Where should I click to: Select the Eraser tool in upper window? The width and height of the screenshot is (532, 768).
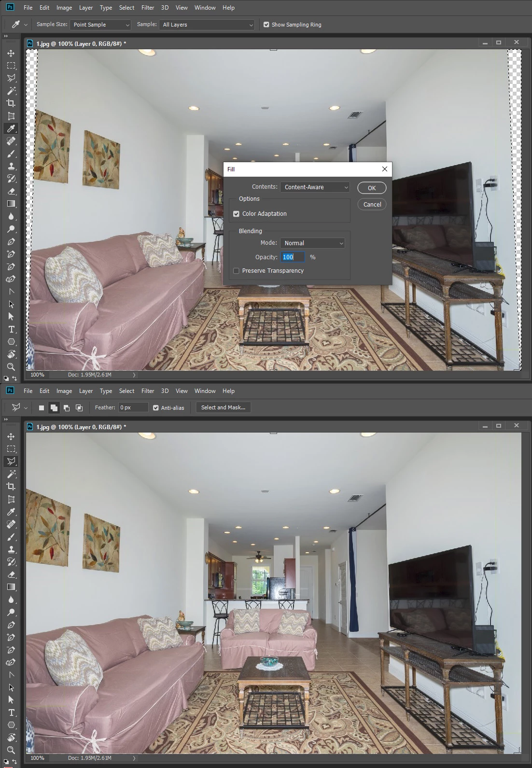pos(11,191)
